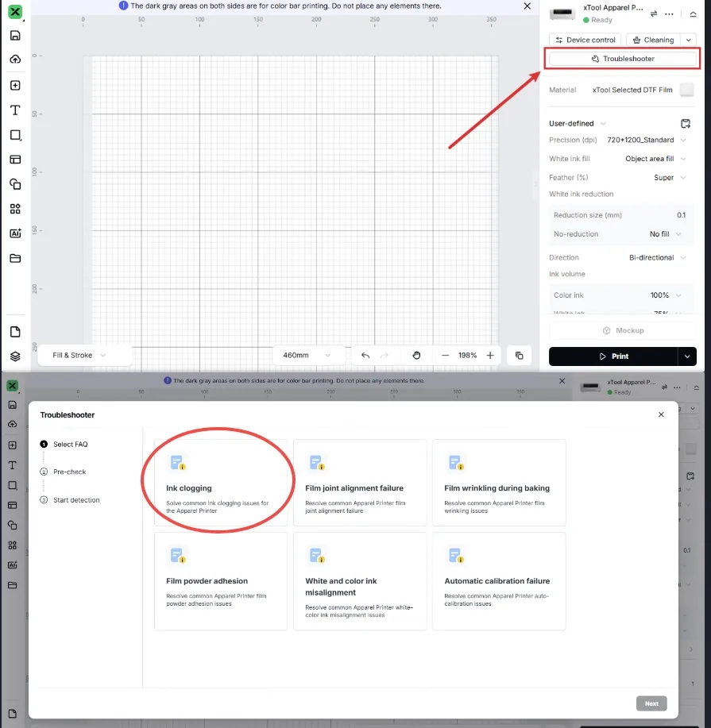The image size is (711, 728).
Task: Open the Direction Bi-directional dropdown
Action: coord(683,258)
